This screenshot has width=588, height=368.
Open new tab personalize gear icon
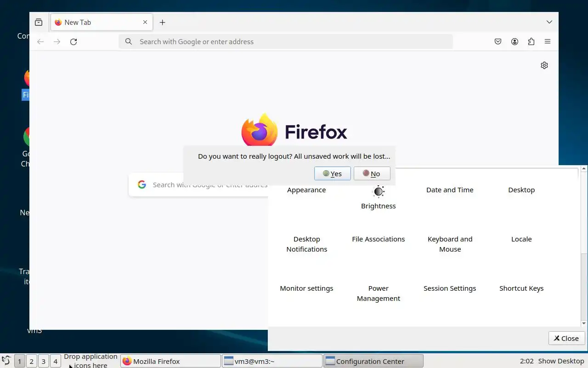544,65
